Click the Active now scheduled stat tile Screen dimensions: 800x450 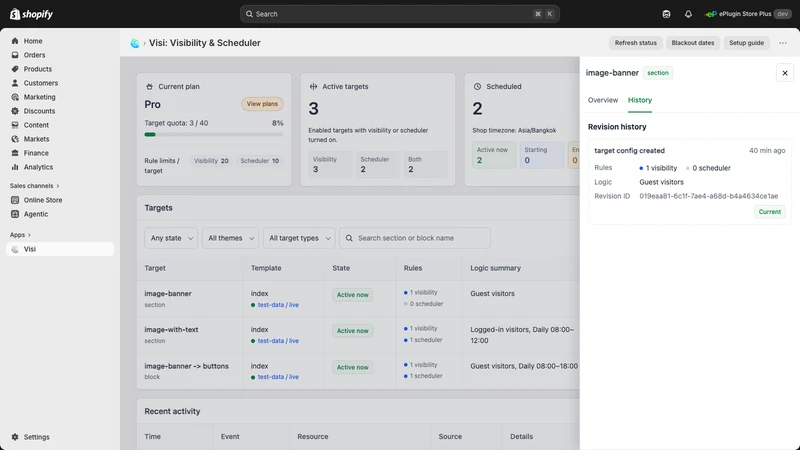pos(493,155)
